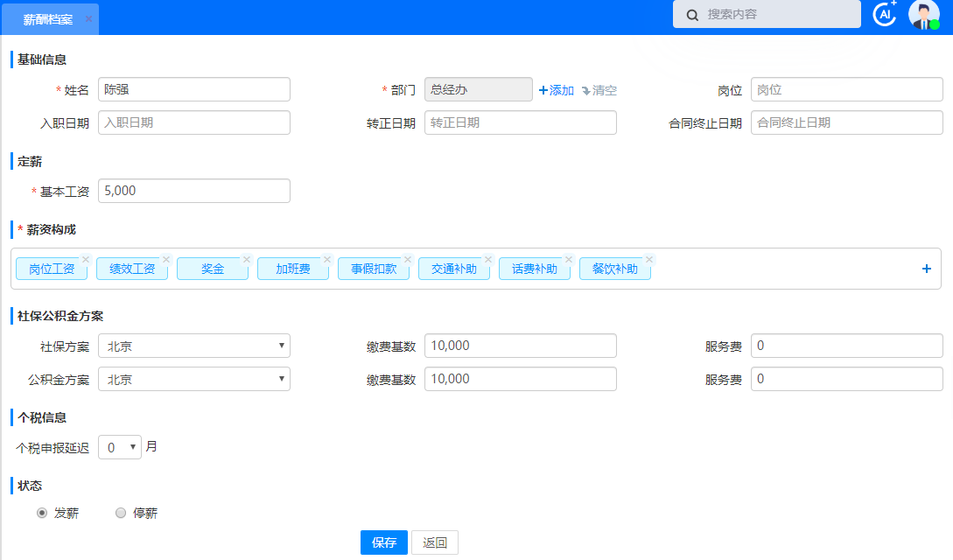Click the 添加 department link
This screenshot has width=953, height=560.
pyautogui.click(x=557, y=90)
